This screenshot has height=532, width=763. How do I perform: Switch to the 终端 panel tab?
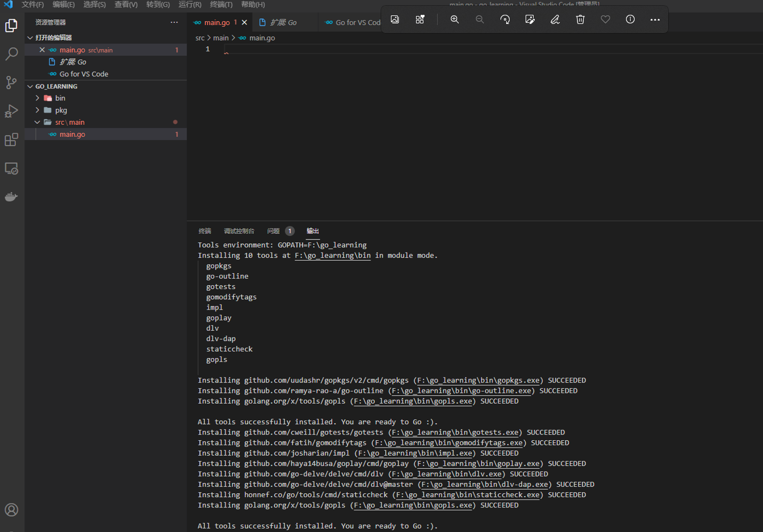205,231
